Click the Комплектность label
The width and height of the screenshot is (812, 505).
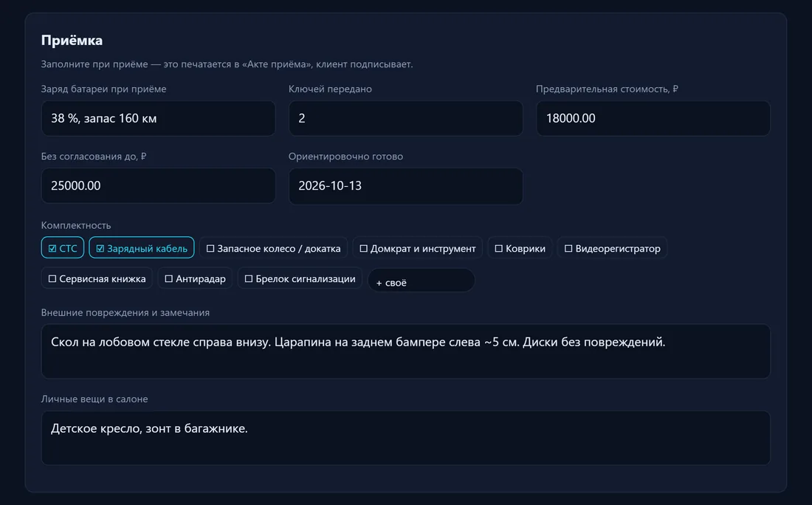coord(76,225)
